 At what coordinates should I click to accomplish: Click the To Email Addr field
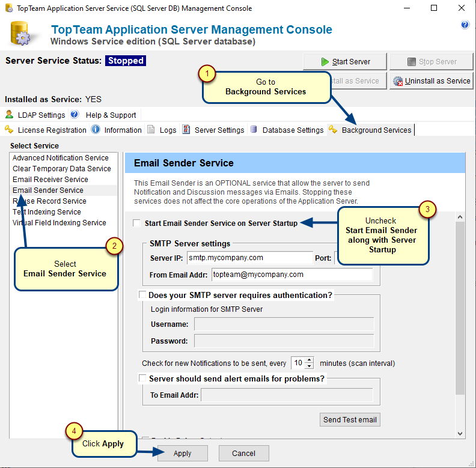point(287,395)
